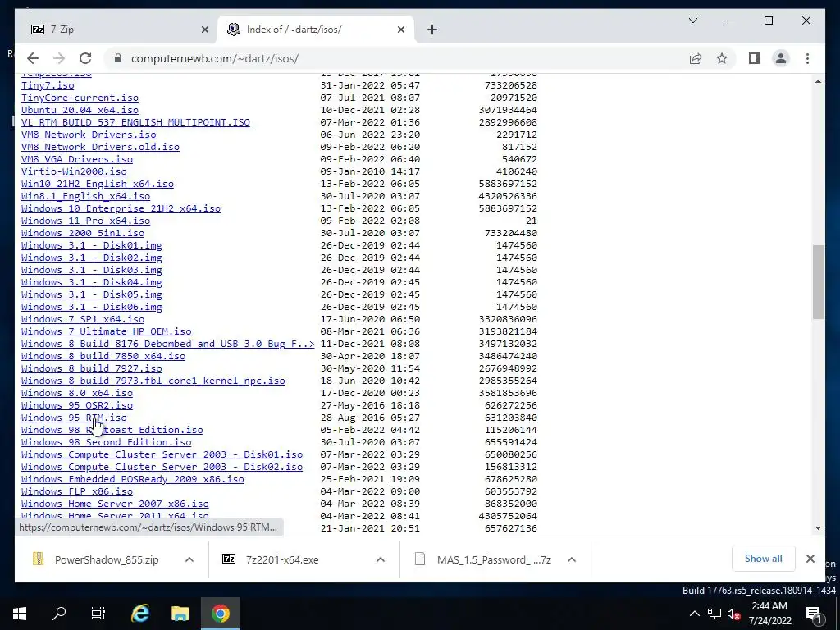The width and height of the screenshot is (840, 630).
Task: Open File Explorer from taskbar
Action: (180, 614)
